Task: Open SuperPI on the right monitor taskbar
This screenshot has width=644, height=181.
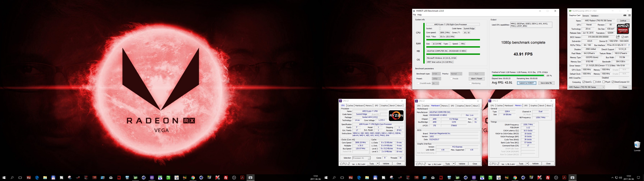Action: [x=482, y=177]
